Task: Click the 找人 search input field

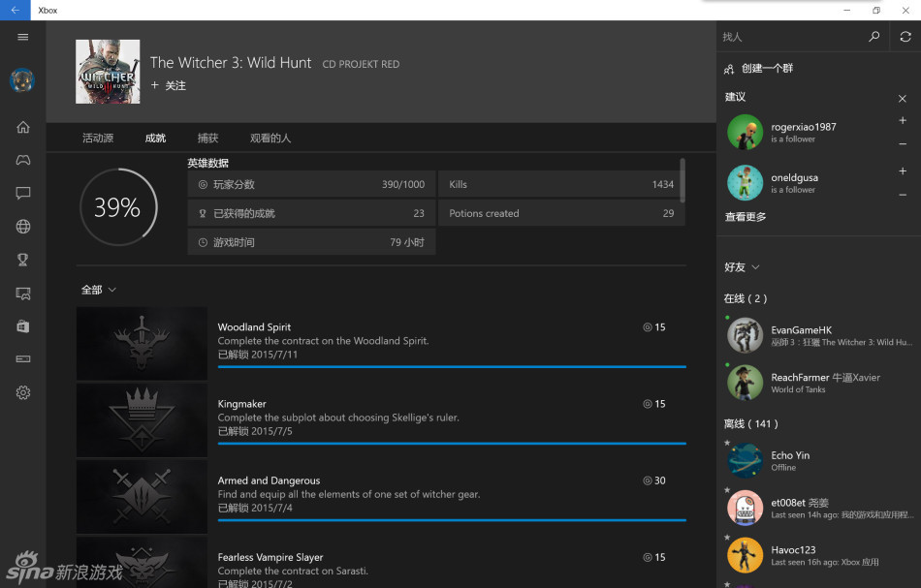Action: pyautogui.click(x=790, y=37)
